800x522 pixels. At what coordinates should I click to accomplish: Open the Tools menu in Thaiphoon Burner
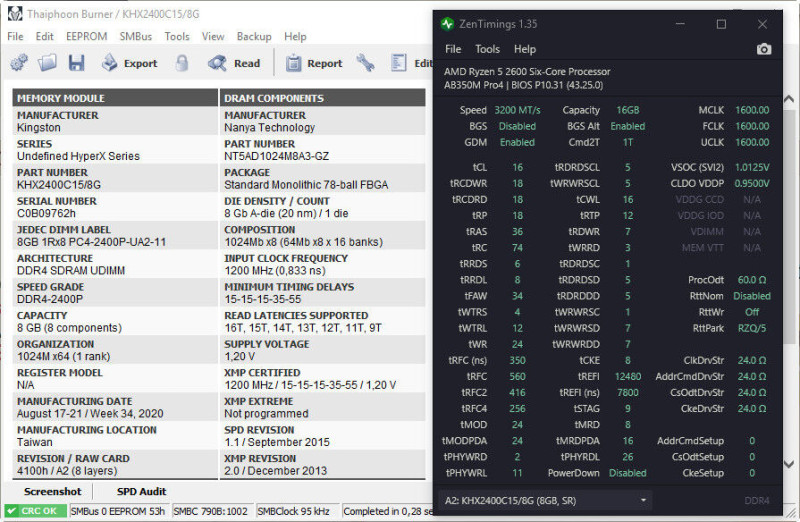click(177, 36)
